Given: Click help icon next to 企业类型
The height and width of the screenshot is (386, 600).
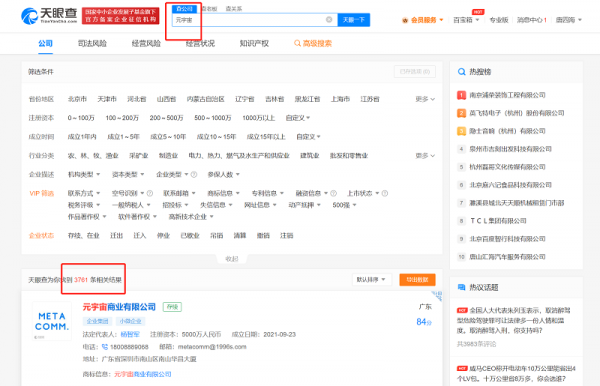Looking at the screenshot, I should [x=194, y=174].
